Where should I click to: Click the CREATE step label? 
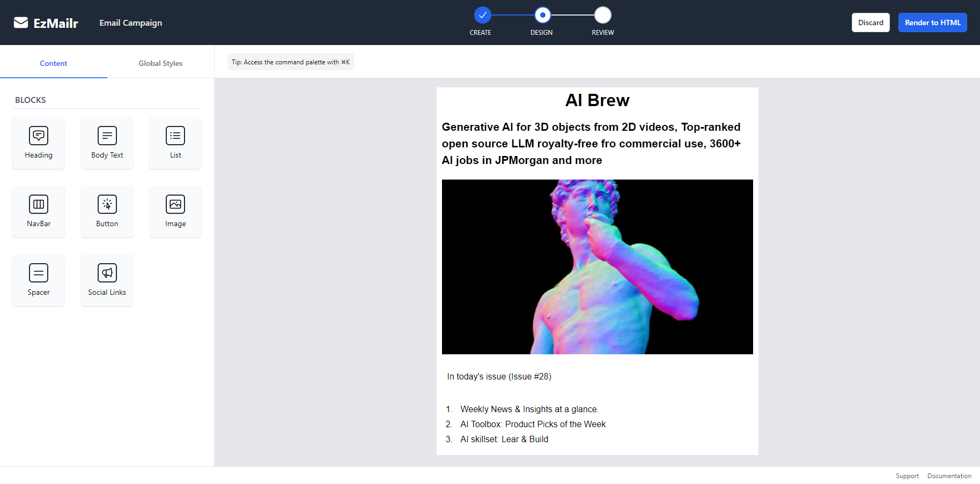[481, 33]
